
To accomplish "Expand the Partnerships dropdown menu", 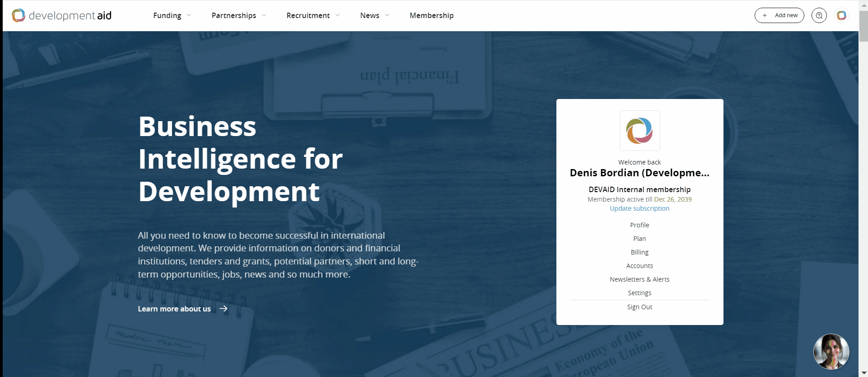I will [238, 15].
